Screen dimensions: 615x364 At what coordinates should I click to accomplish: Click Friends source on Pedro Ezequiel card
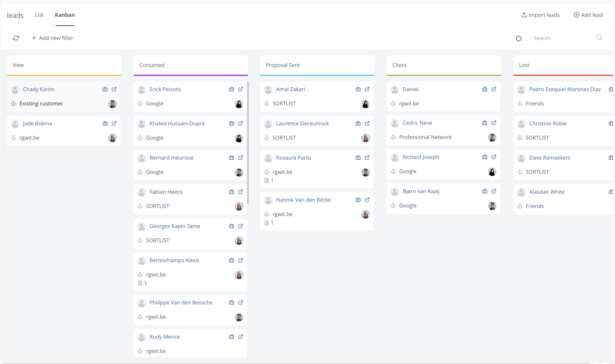(x=535, y=103)
